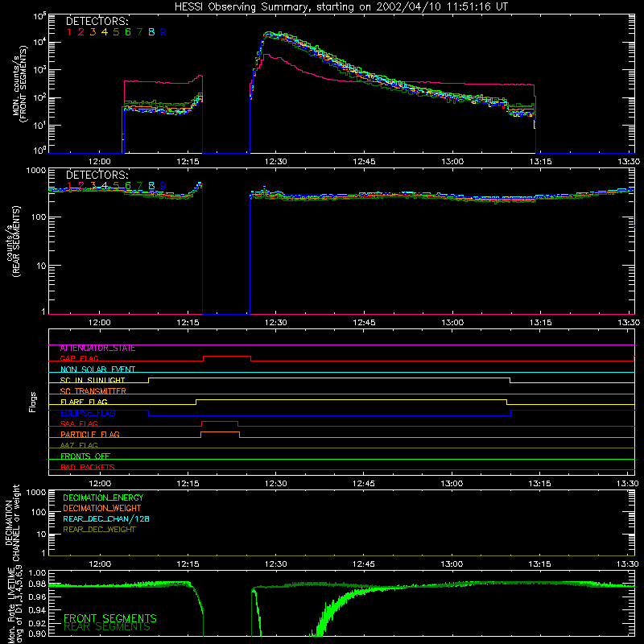The height and width of the screenshot is (644, 644).
Task: Click the Mon. Rate LIVETIME axis title
Action: click(x=16, y=603)
